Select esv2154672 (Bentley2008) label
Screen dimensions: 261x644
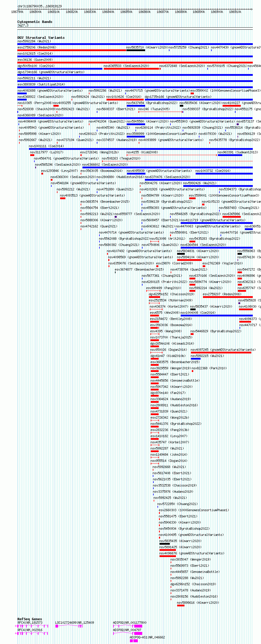pos(171,319)
